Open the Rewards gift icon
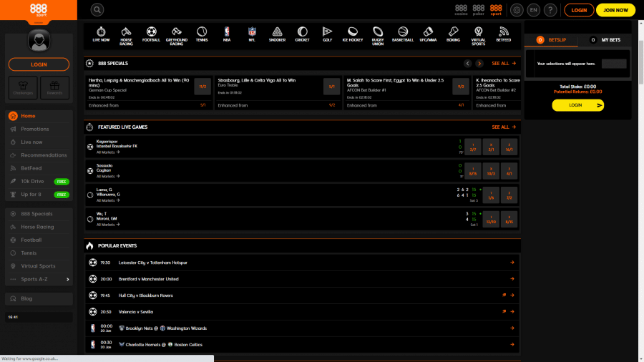This screenshot has width=644, height=362. pyautogui.click(x=54, y=87)
